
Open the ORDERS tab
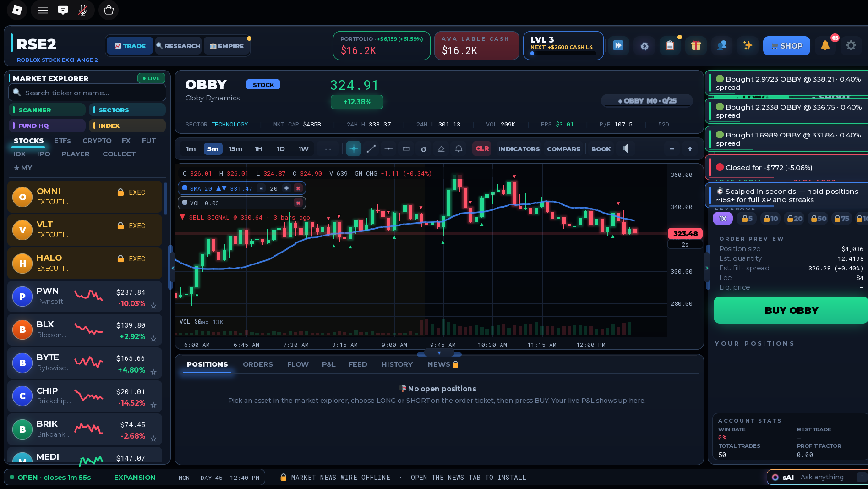tap(257, 364)
